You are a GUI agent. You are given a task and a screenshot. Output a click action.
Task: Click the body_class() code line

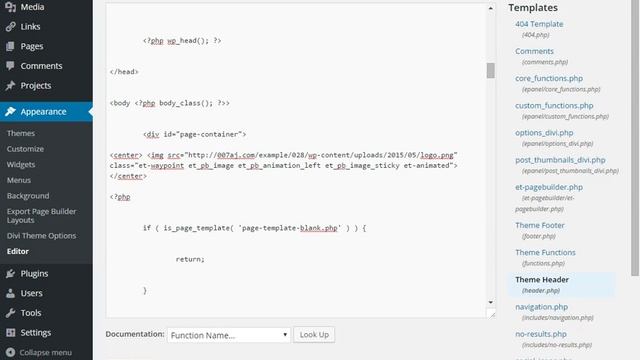click(169, 103)
